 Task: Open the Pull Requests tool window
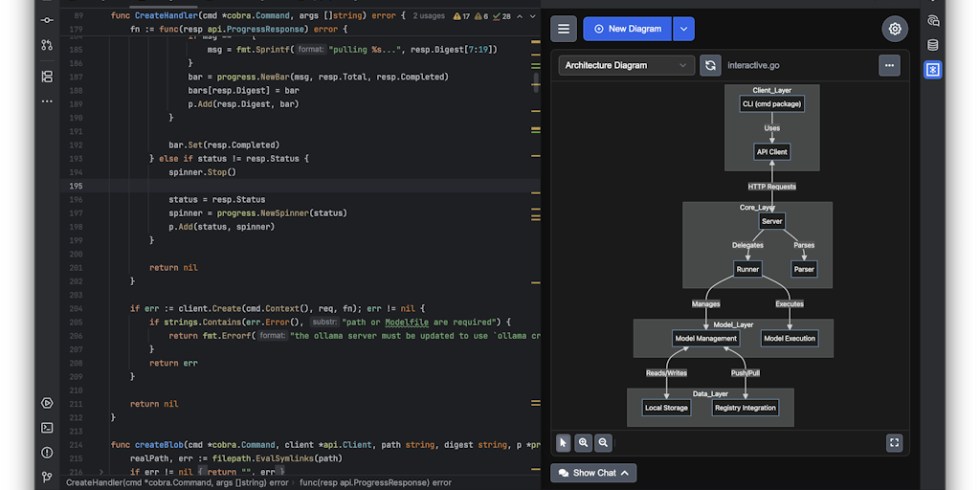pos(47,45)
